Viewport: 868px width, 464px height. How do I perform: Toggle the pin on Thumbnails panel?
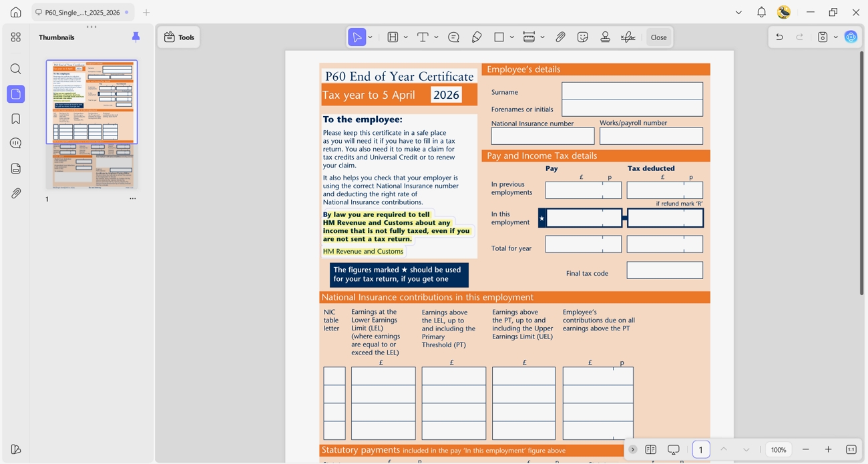(136, 37)
